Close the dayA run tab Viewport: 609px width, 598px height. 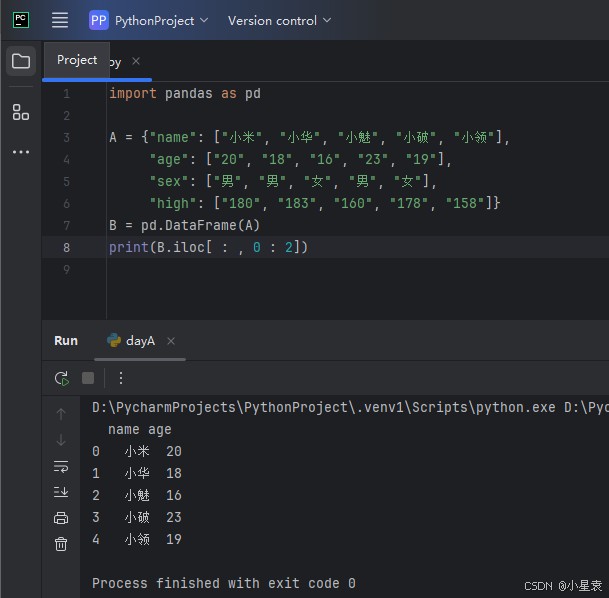[x=171, y=341]
